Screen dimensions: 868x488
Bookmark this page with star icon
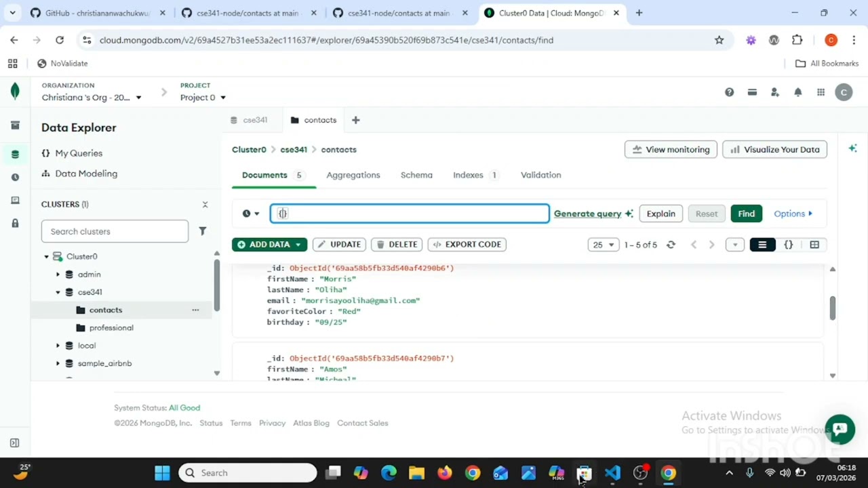click(x=719, y=40)
